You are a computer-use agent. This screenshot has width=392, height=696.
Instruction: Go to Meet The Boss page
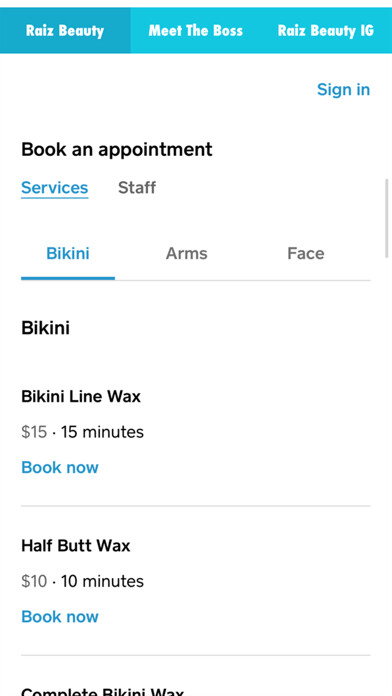pos(195,31)
